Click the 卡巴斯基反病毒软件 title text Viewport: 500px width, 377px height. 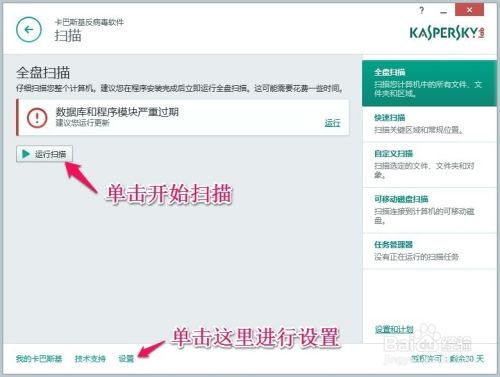(89, 22)
